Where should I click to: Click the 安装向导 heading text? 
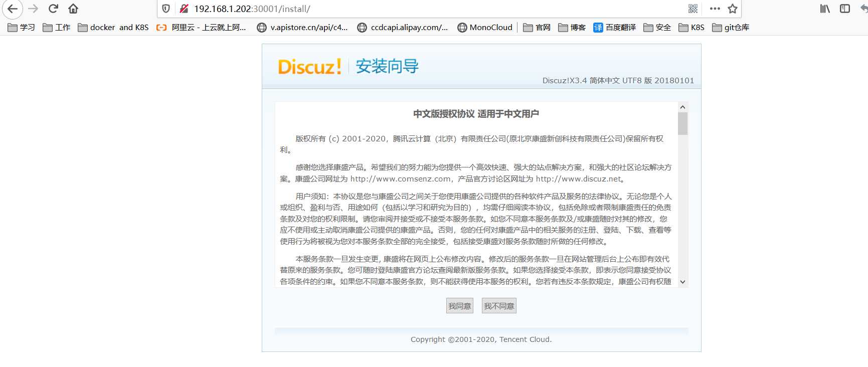(387, 66)
